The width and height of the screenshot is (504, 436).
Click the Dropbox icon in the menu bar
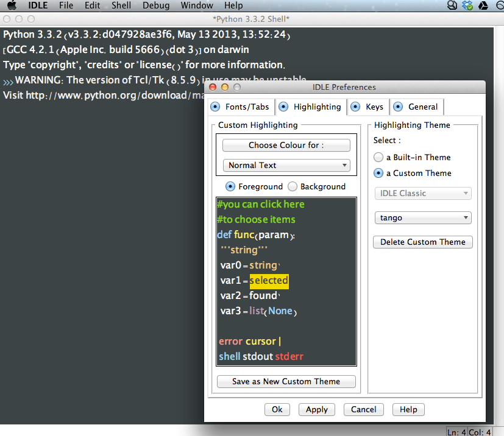click(467, 5)
